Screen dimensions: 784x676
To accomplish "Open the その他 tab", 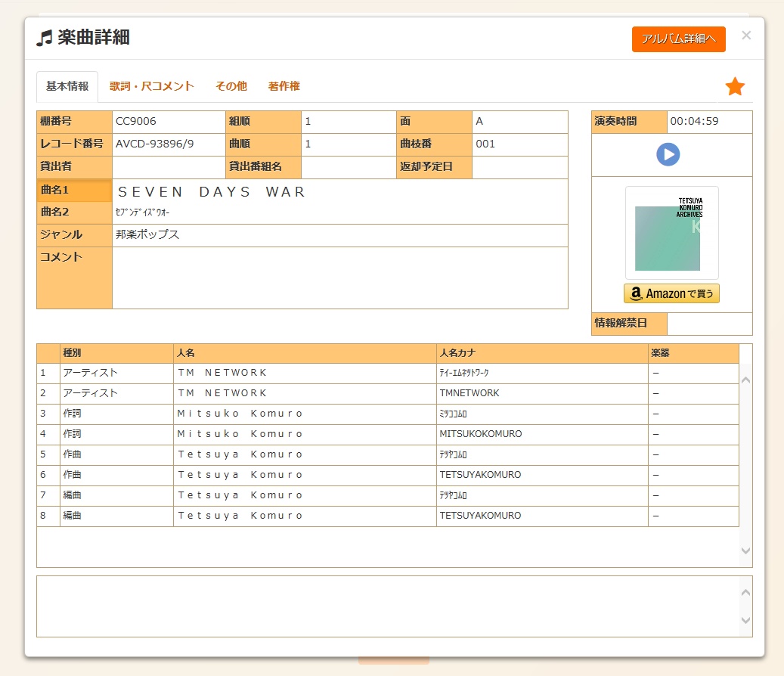I will [231, 86].
